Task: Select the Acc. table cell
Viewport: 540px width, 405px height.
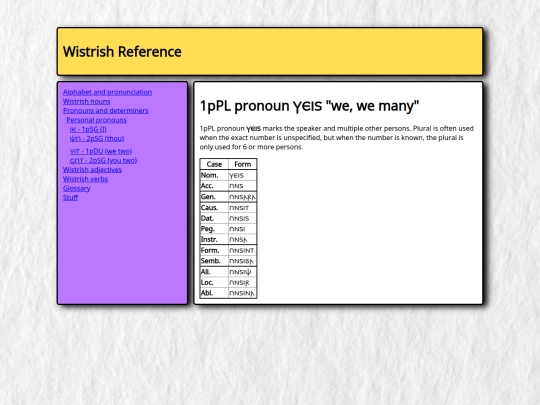Action: pyautogui.click(x=214, y=186)
